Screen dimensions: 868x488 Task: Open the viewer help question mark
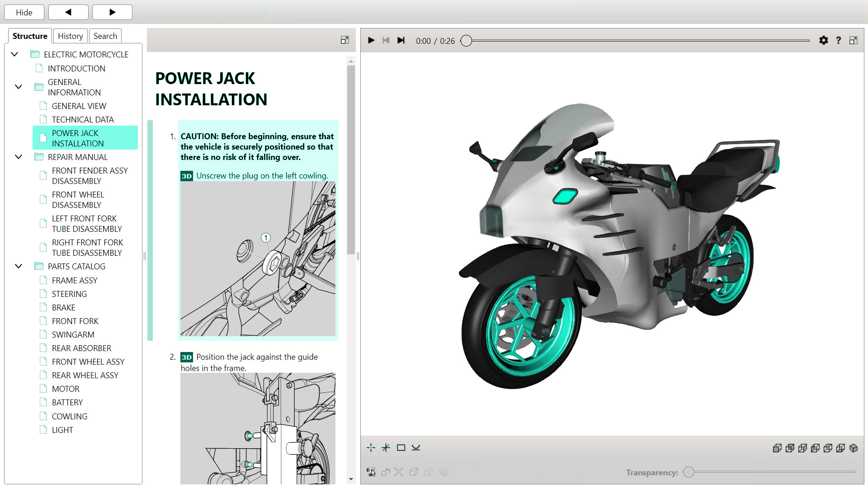[839, 40]
